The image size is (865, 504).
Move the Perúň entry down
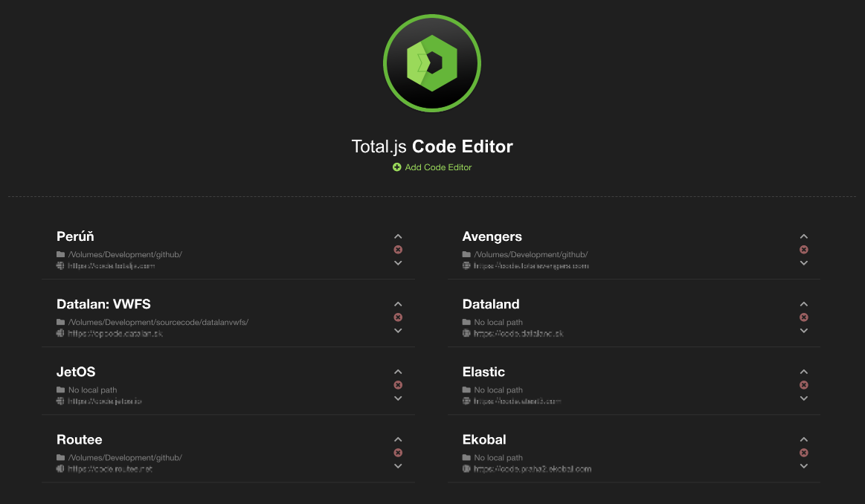coord(398,263)
